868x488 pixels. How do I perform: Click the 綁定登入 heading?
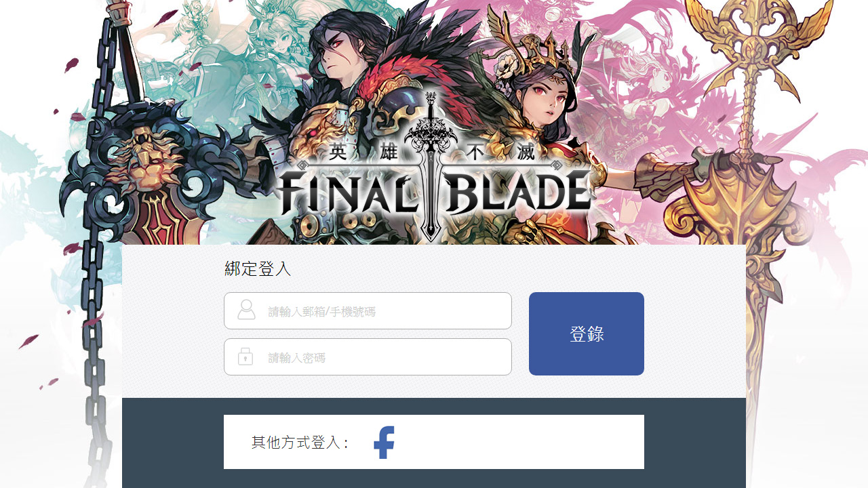pos(258,269)
